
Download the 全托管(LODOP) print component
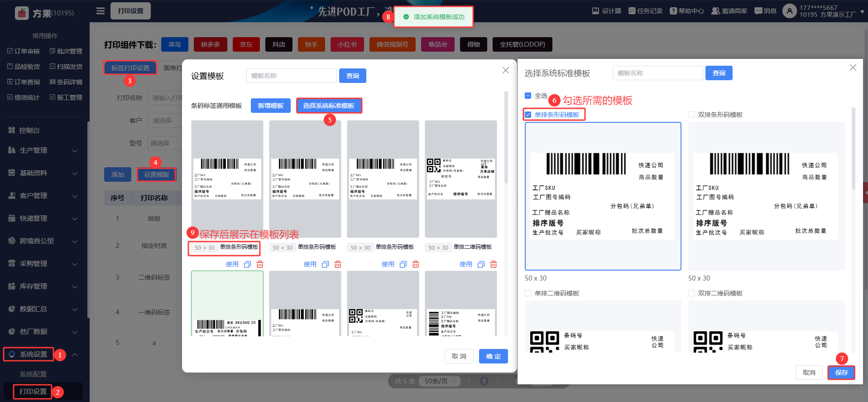click(x=523, y=44)
